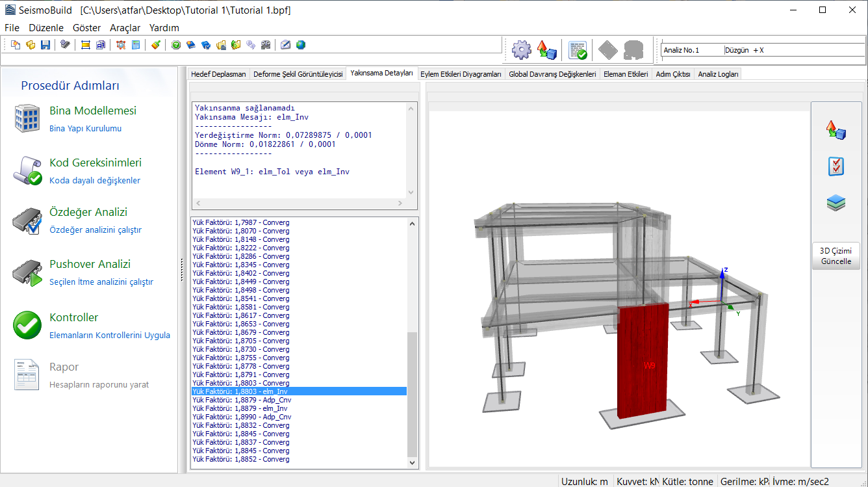Click the paintbrush icon in the toolbar
The height and width of the screenshot is (487, 868).
coord(155,45)
